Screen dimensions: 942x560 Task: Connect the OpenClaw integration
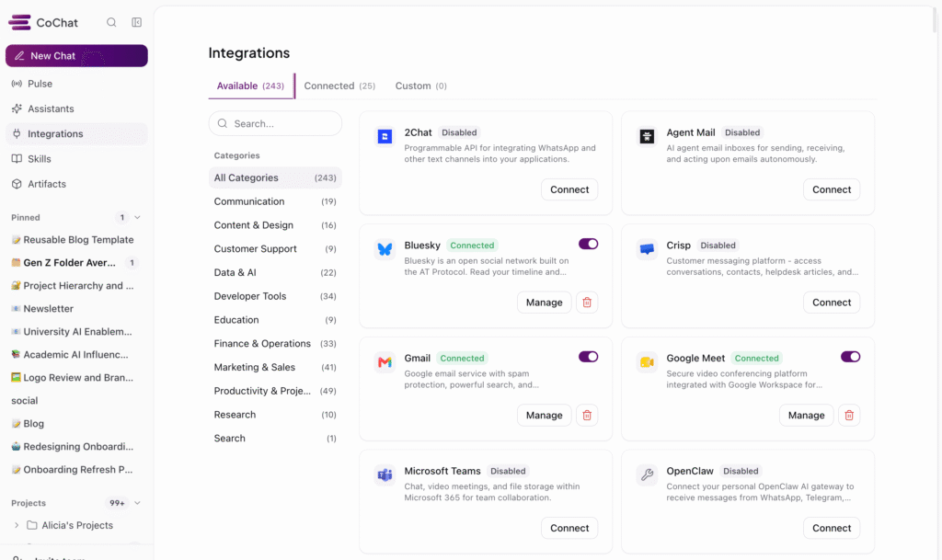click(x=832, y=528)
